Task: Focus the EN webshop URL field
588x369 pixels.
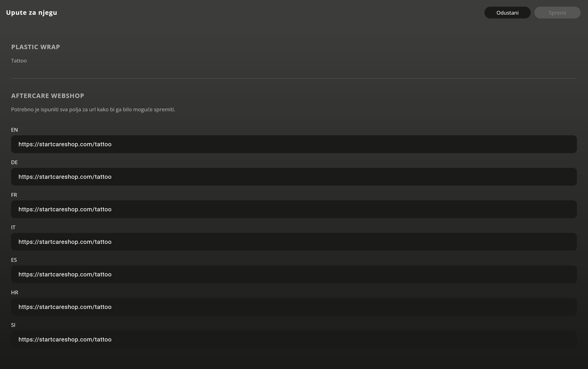Action: (294, 144)
